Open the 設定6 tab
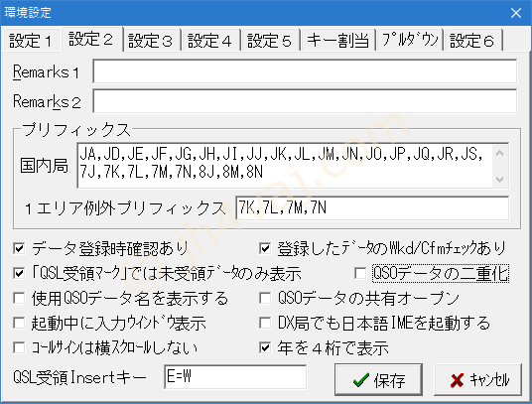 472,41
